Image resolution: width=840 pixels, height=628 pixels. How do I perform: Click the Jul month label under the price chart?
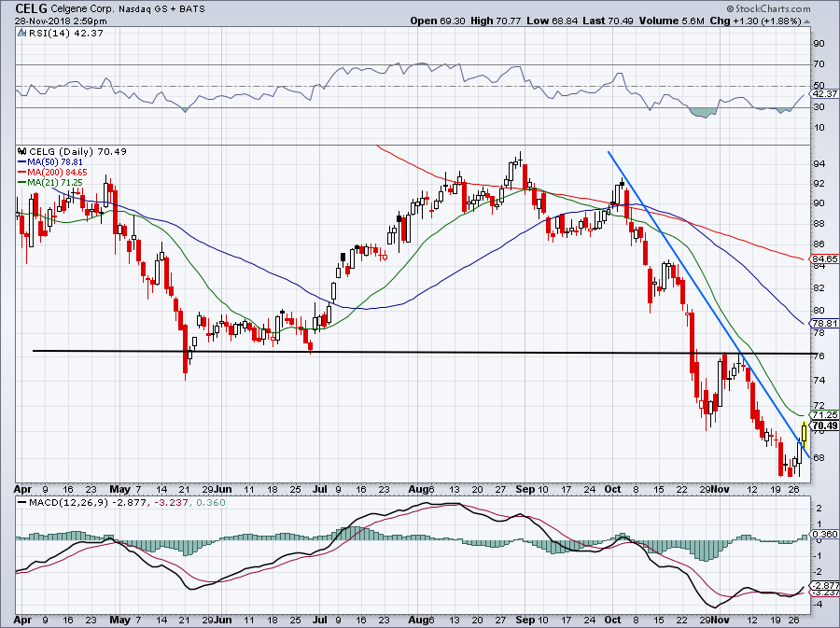(x=320, y=489)
